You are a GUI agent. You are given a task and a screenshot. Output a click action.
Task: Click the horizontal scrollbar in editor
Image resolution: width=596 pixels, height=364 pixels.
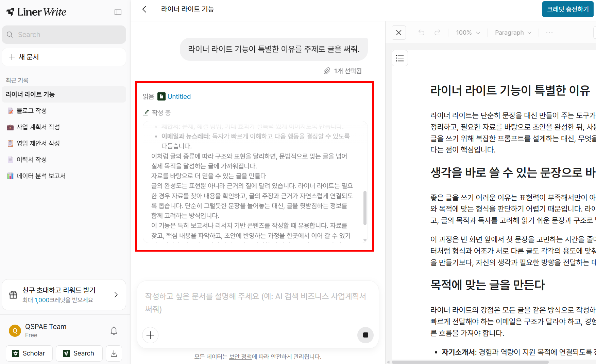click(470, 362)
